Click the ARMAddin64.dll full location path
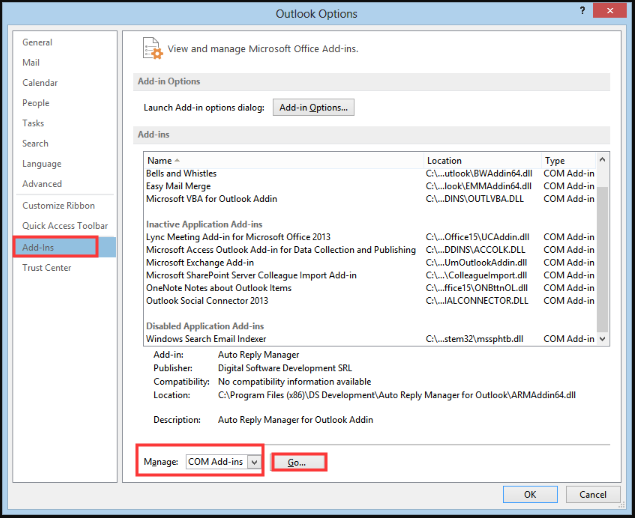 click(397, 395)
